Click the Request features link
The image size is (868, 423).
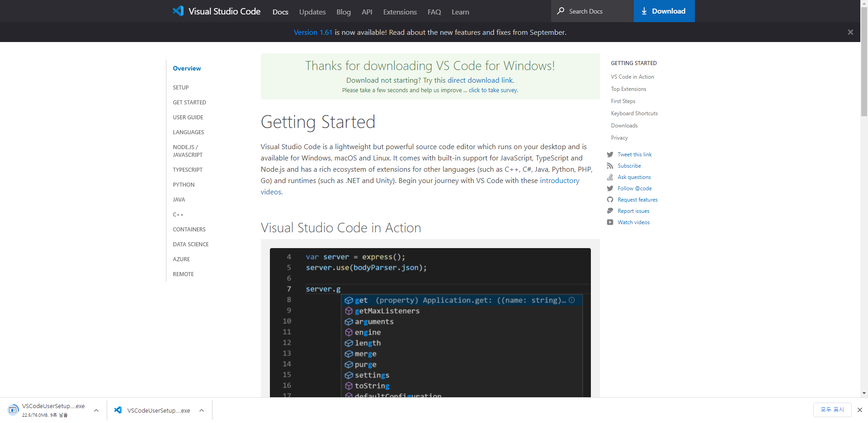click(637, 200)
